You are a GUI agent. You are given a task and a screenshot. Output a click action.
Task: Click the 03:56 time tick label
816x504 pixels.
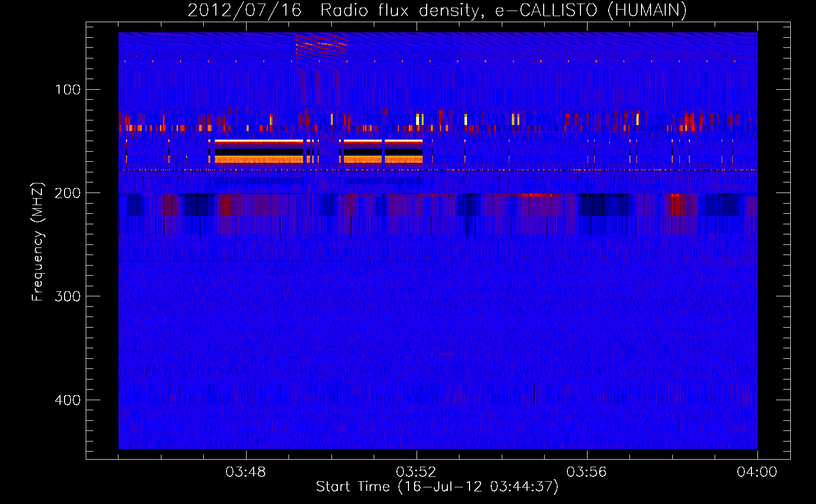(x=587, y=472)
